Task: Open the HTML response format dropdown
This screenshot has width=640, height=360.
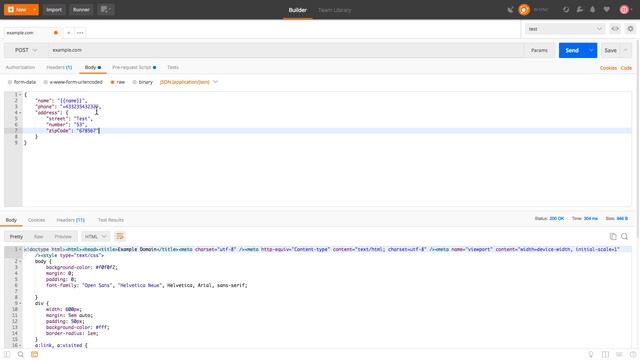Action: coord(96,237)
